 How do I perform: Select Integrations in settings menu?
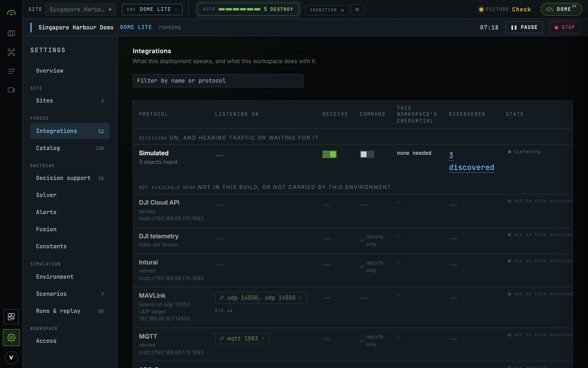[70, 131]
